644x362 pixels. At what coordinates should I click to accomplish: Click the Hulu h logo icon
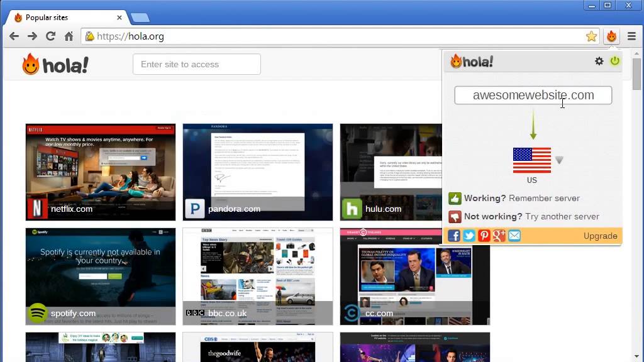pyautogui.click(x=352, y=209)
